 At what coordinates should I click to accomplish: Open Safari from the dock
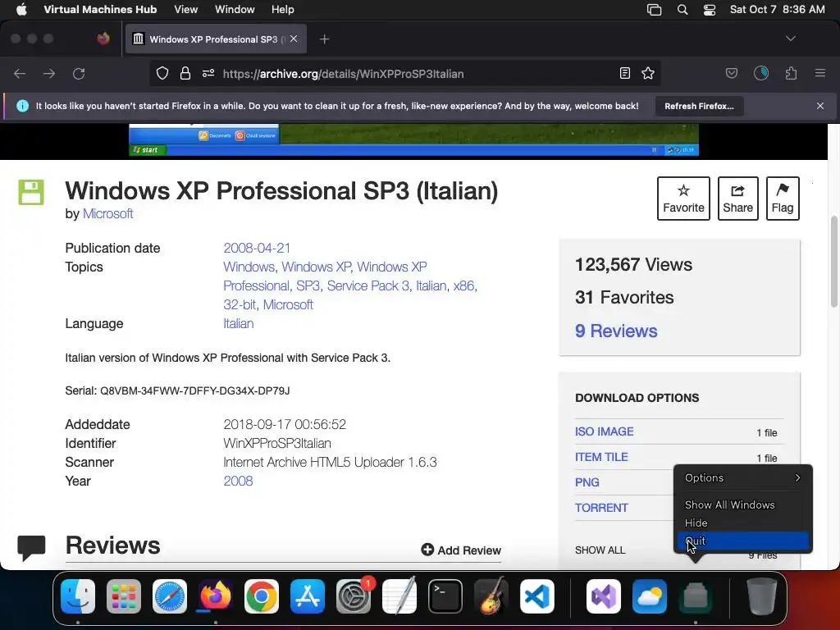[170, 596]
